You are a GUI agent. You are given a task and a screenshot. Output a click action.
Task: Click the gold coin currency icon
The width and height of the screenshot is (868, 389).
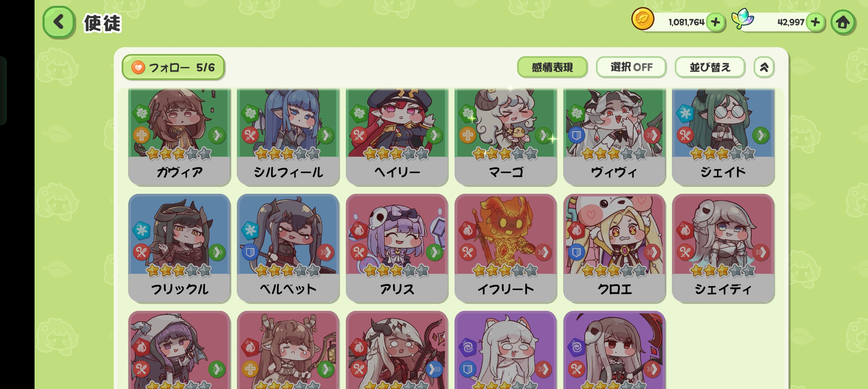[643, 19]
